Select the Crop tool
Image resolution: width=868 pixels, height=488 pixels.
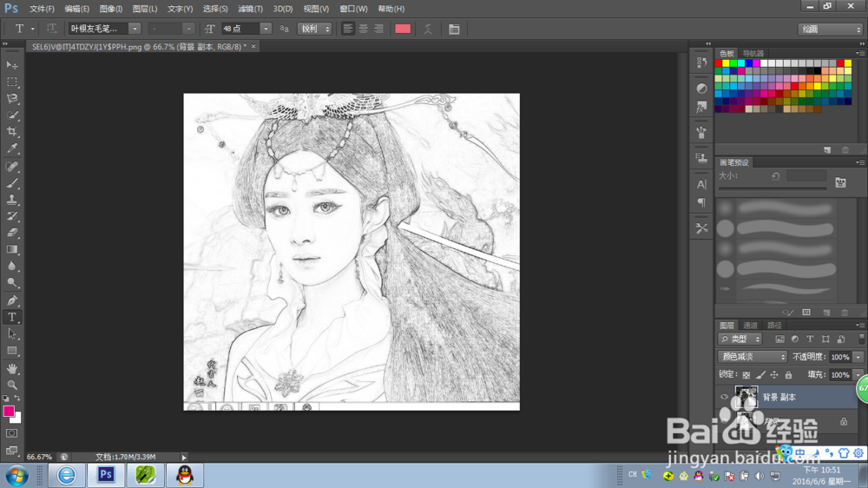[11, 132]
